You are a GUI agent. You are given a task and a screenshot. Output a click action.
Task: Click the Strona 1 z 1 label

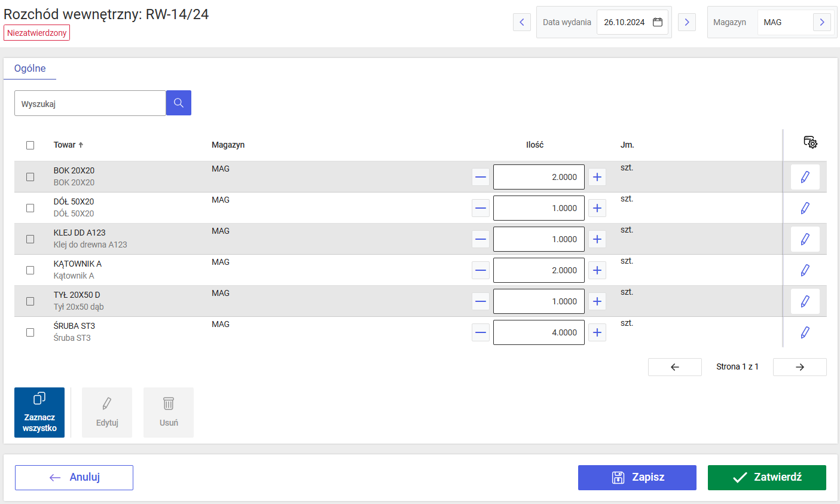tap(737, 367)
